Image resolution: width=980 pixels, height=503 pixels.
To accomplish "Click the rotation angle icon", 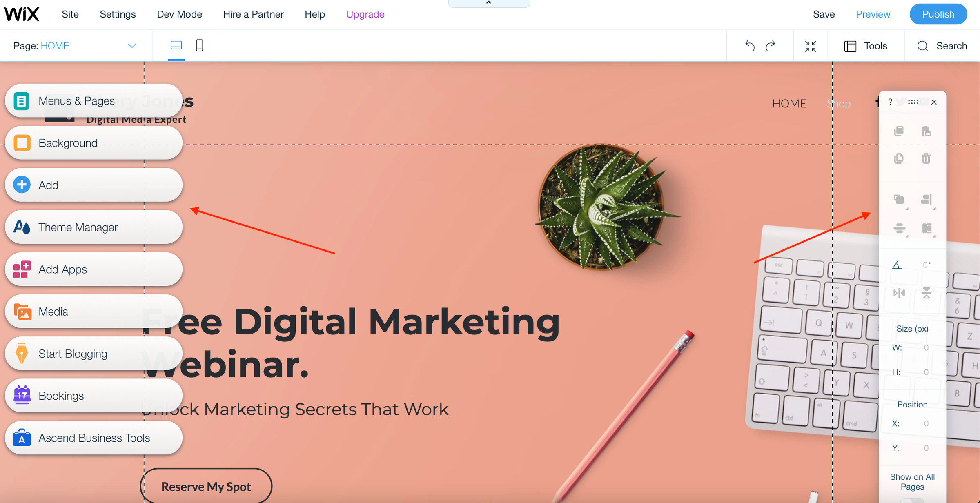I will [897, 265].
